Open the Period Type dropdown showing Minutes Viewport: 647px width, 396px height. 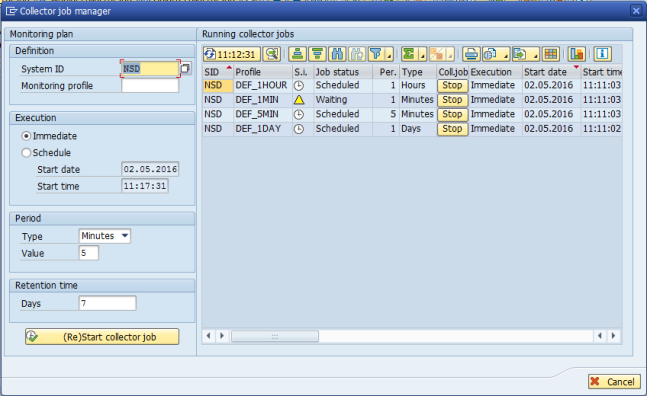(104, 236)
